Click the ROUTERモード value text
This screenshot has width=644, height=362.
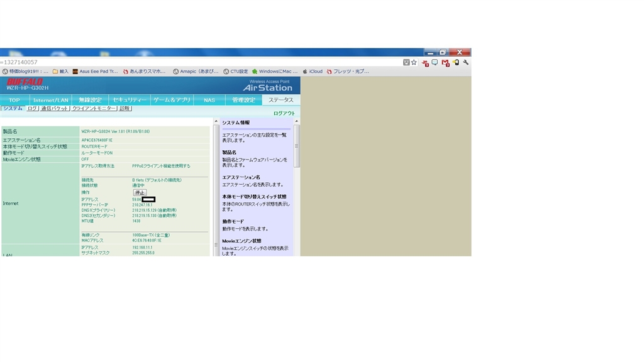click(94, 146)
